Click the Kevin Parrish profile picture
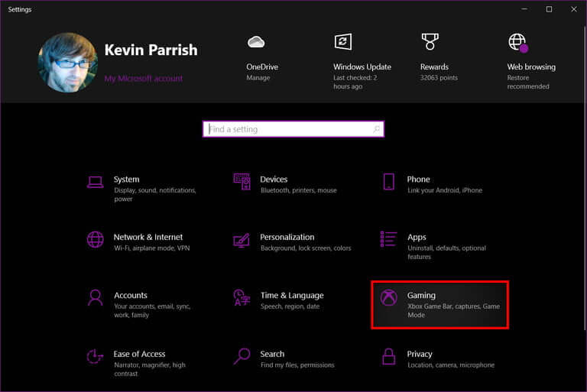 pyautogui.click(x=68, y=62)
